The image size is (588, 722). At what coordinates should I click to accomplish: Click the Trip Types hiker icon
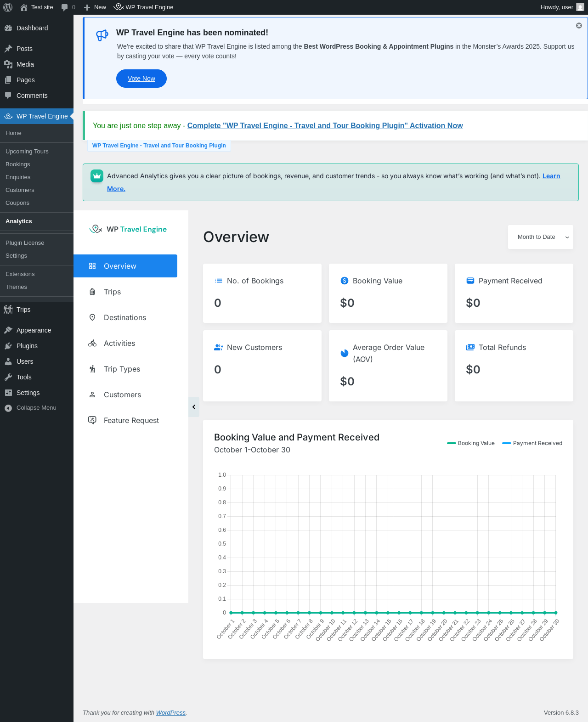coord(92,369)
